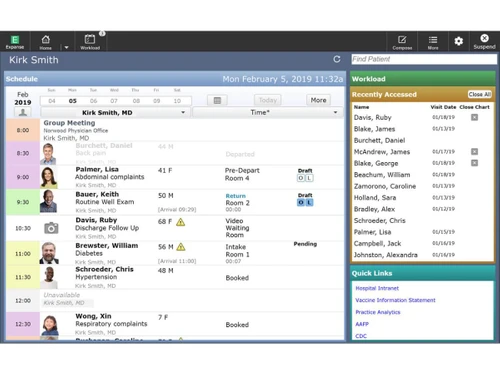Select the 12:30 time slot color block

pos(23,324)
